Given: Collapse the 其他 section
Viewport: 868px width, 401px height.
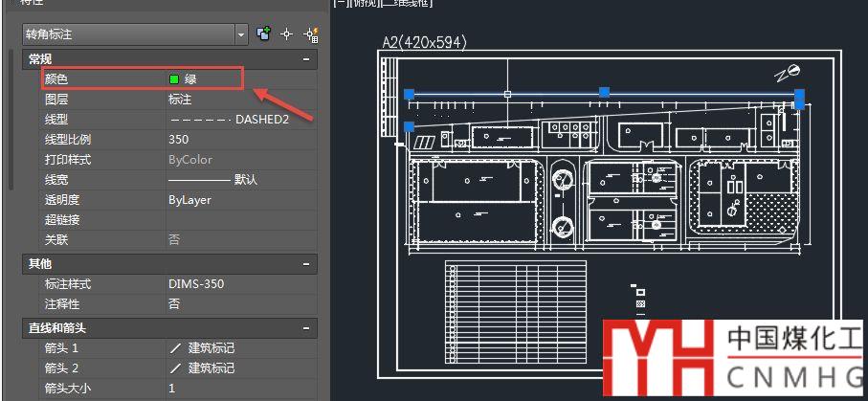Looking at the screenshot, I should point(306,263).
